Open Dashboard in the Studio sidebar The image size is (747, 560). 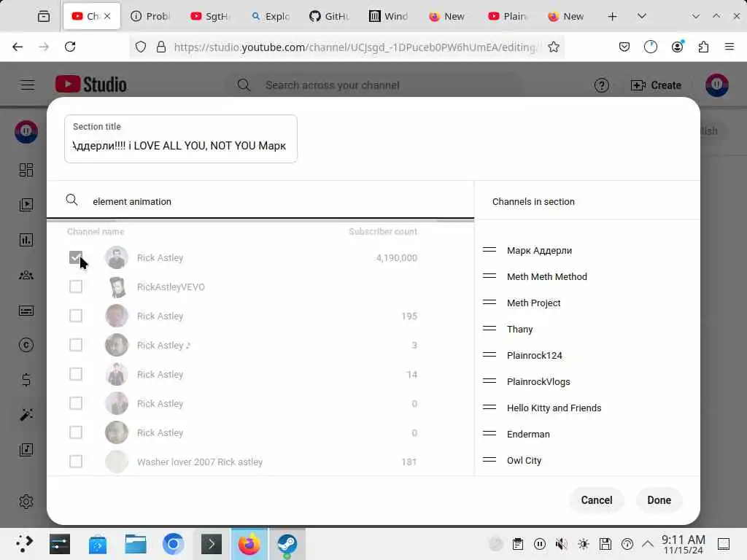[26, 170]
